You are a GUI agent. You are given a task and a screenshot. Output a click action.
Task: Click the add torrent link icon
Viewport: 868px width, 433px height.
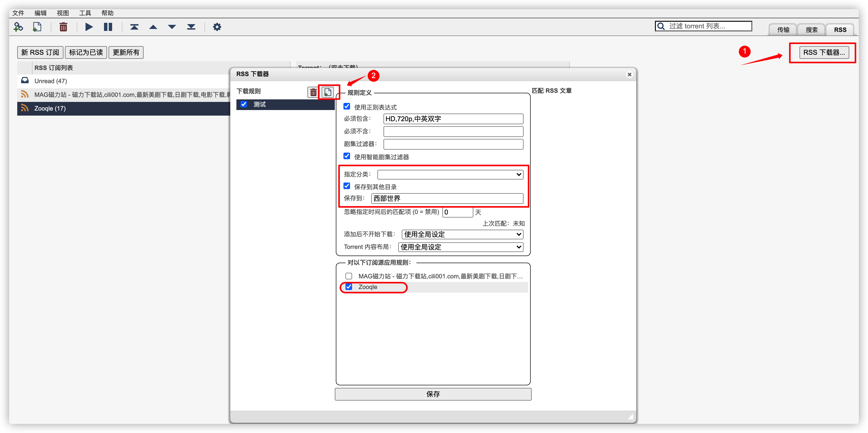[x=18, y=27]
